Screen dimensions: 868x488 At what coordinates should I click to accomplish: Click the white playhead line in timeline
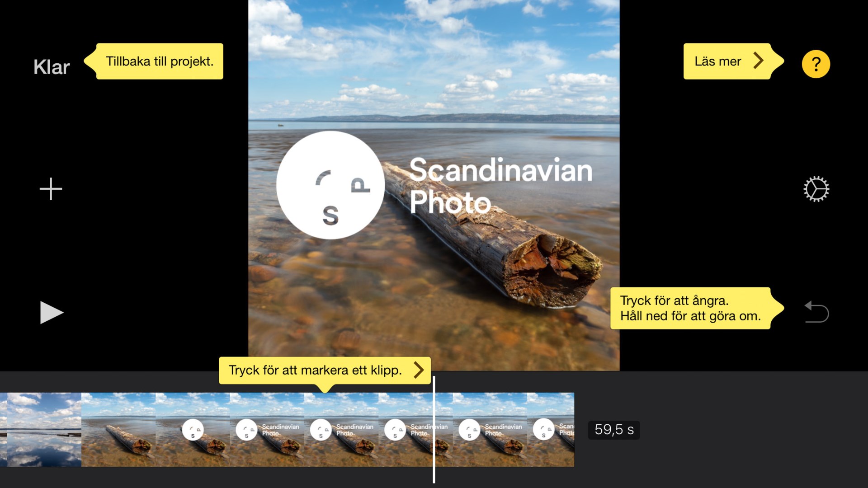pos(434,429)
